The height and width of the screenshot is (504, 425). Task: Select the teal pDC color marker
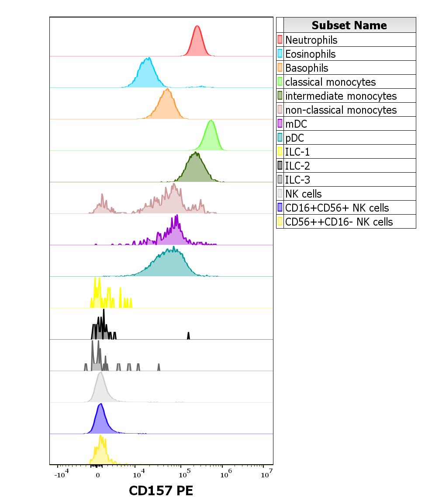tap(280, 138)
